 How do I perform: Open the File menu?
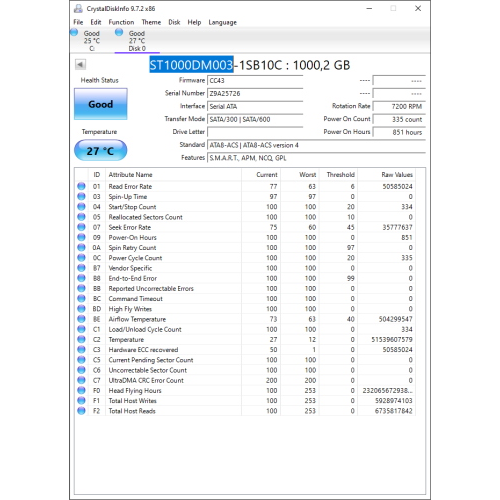click(x=78, y=22)
